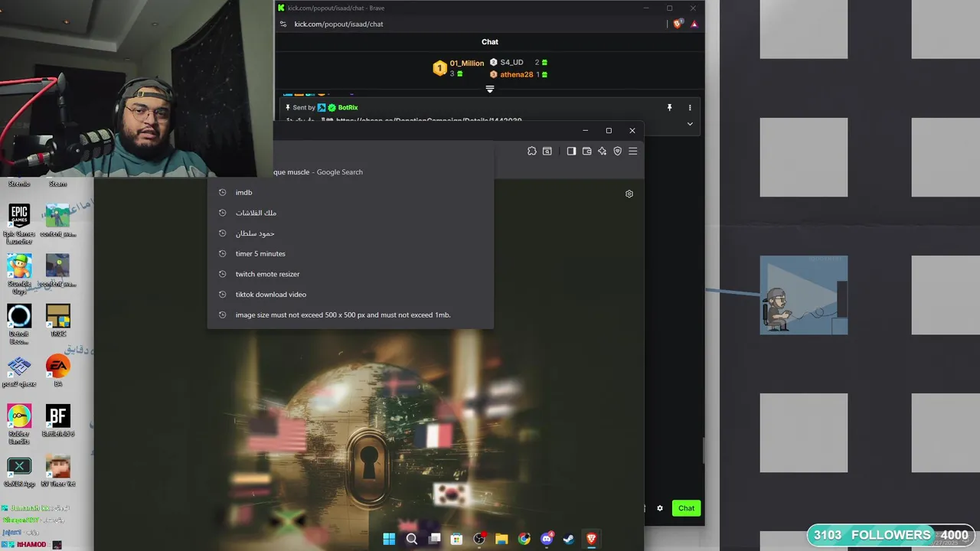Click the Brave Rewards triangle icon

pos(694,24)
